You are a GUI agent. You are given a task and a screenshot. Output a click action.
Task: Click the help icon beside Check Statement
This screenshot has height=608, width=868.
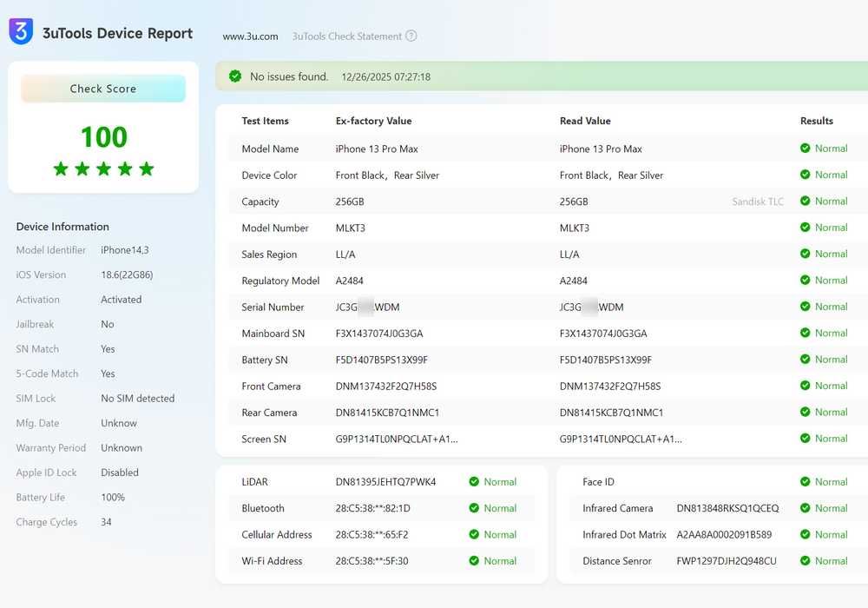point(411,36)
